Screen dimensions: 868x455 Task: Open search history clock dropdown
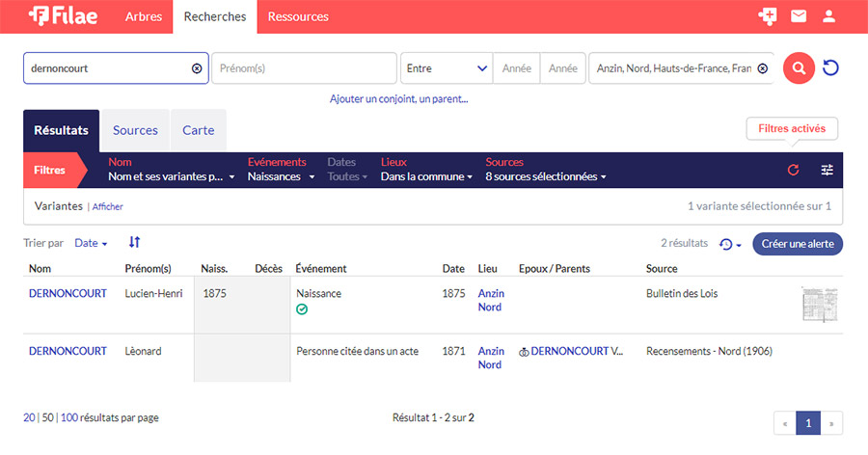coord(730,244)
